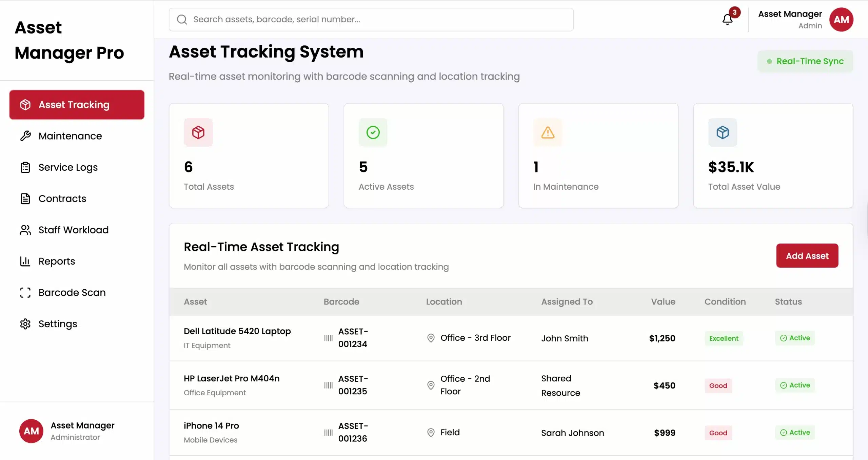Click the red Total Assets cube icon
The height and width of the screenshot is (460, 868).
pos(198,132)
